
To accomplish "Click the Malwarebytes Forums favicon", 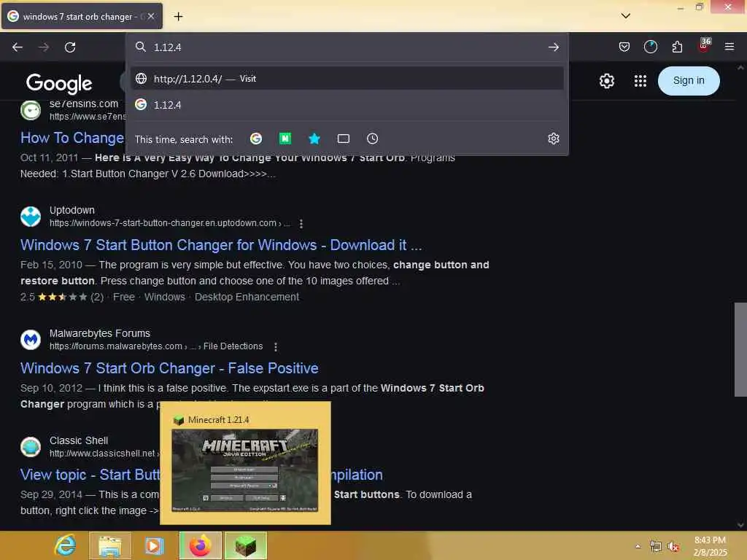I will click(31, 340).
